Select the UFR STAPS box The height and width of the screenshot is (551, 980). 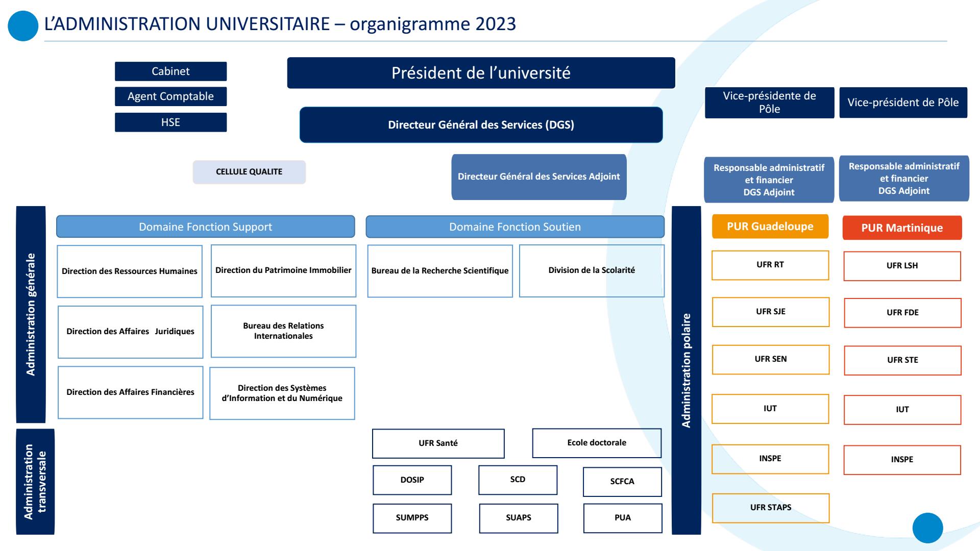771,508
